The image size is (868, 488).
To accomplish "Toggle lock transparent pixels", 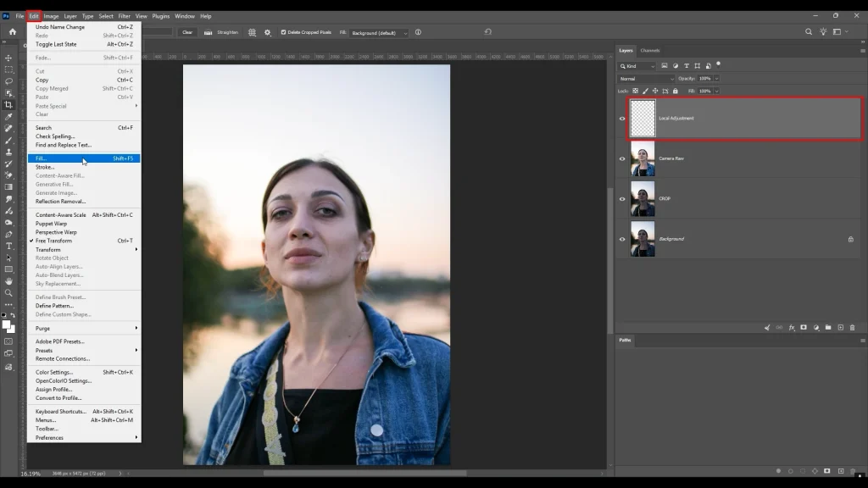I will pyautogui.click(x=636, y=91).
